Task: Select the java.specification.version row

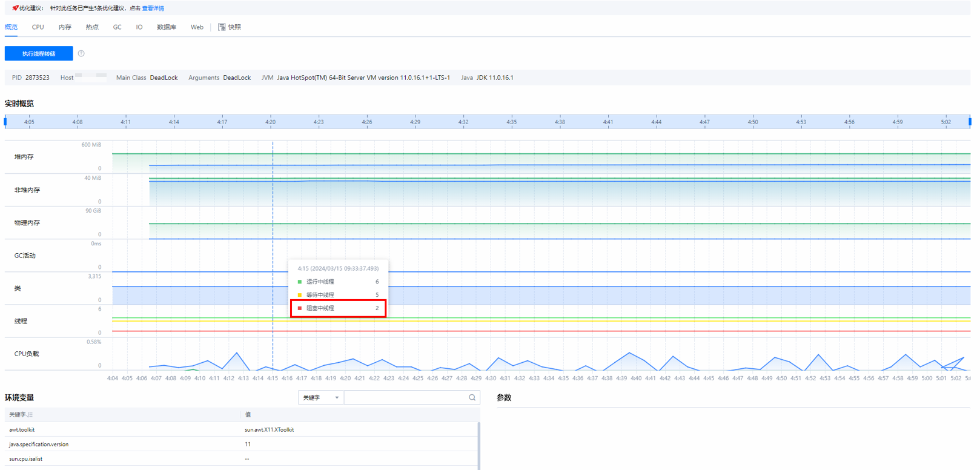Action: pyautogui.click(x=242, y=444)
